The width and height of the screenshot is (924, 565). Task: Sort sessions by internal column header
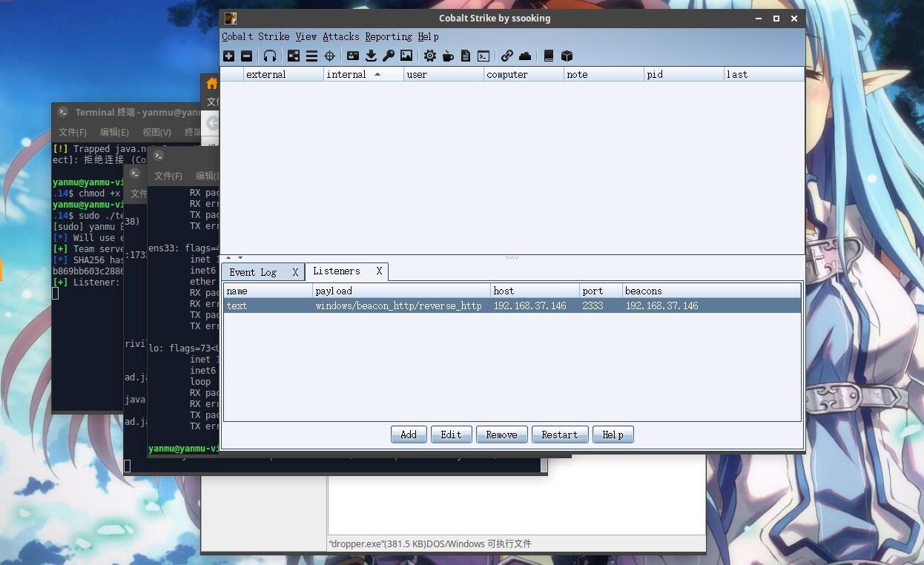[363, 74]
